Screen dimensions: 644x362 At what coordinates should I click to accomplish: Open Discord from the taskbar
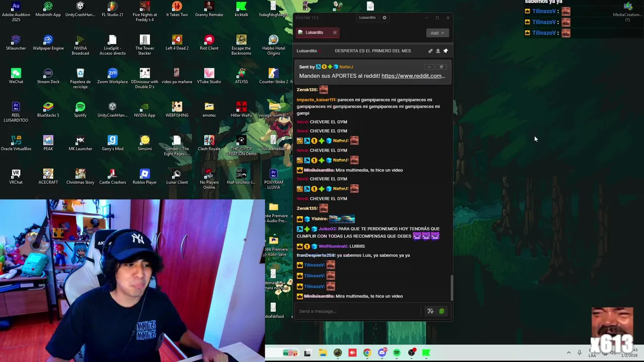pyautogui.click(x=382, y=353)
